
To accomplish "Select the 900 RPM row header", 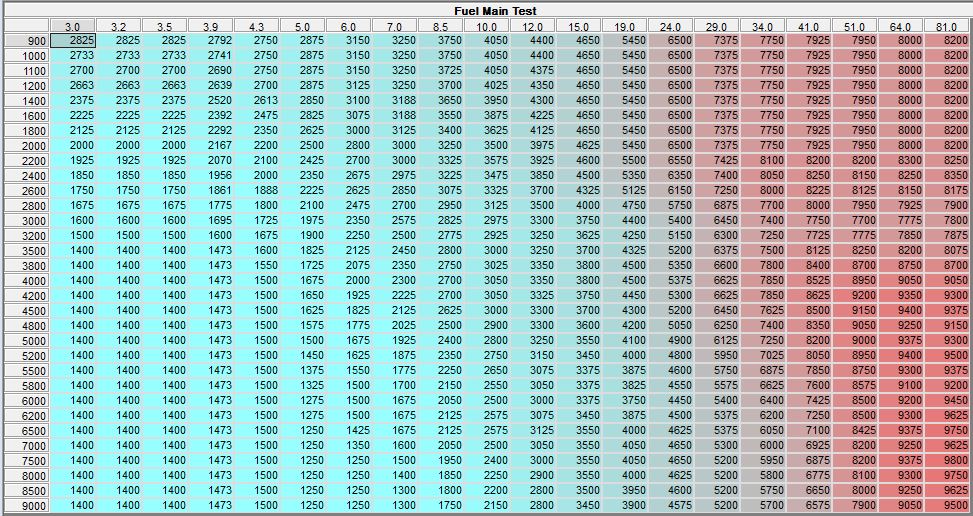I will 27,41.
